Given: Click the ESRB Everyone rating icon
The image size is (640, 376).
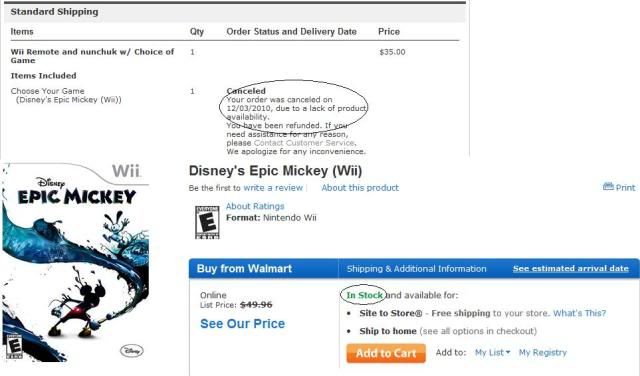Looking at the screenshot, I should [x=207, y=222].
